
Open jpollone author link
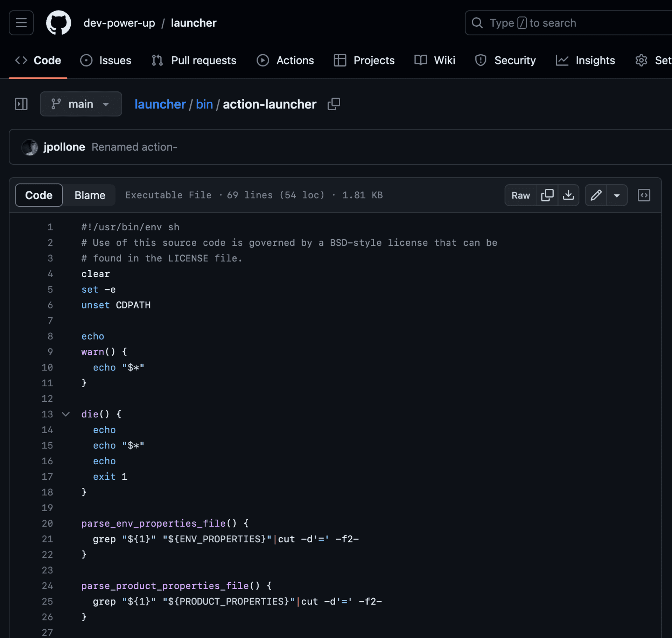coord(64,147)
